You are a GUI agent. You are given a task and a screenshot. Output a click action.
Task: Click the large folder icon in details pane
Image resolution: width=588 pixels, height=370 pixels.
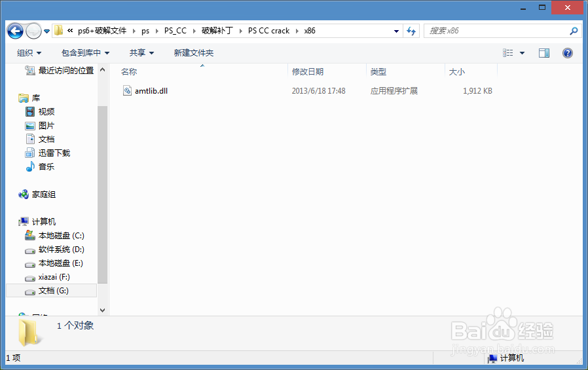pos(29,333)
